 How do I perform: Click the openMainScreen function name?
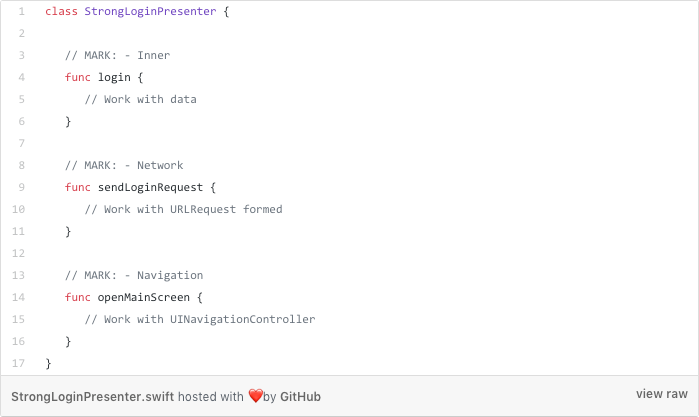click(144, 297)
